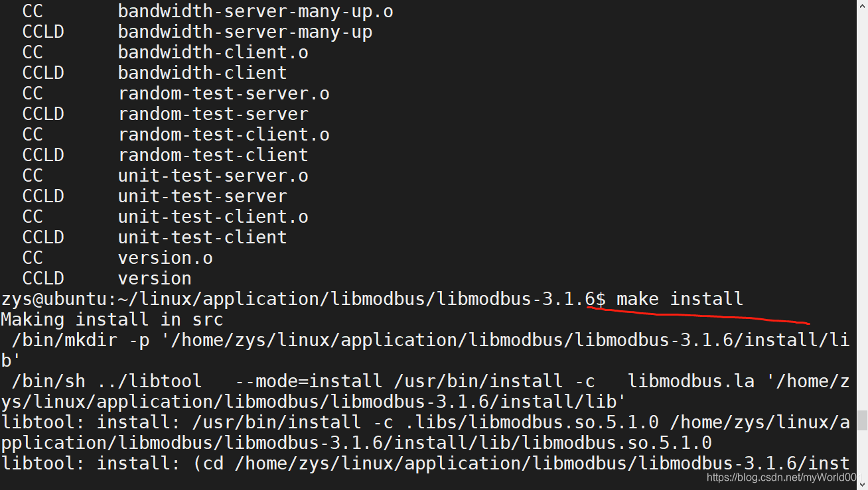The image size is (868, 490).
Task: Select 'unit-test-client.o' text
Action: pos(213,217)
